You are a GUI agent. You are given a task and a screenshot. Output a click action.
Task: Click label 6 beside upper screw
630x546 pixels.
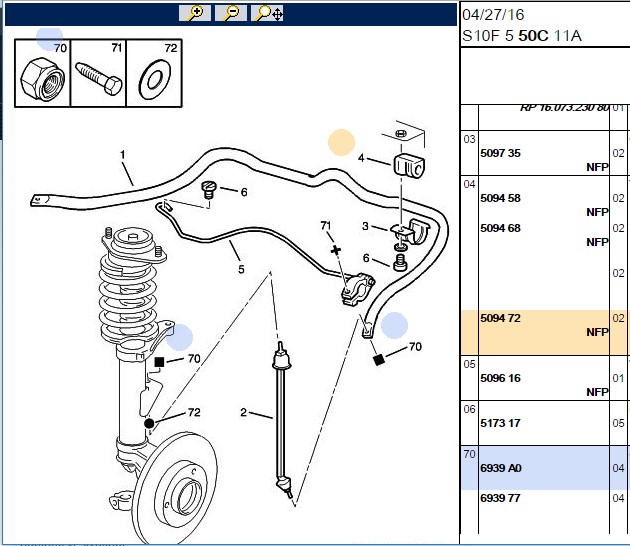point(244,192)
